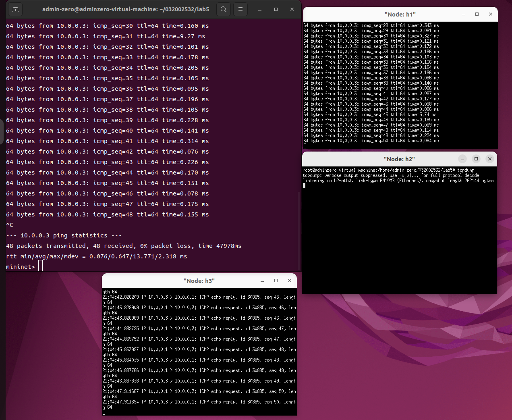
Task: Click h3 echo reply line at 21:04:47.911694
Action: (199, 402)
